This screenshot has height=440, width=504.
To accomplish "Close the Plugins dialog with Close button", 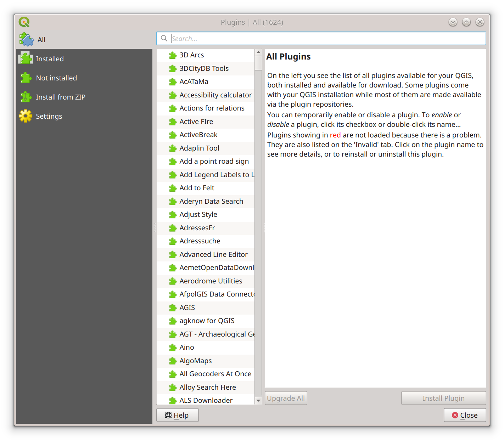I will coord(465,415).
